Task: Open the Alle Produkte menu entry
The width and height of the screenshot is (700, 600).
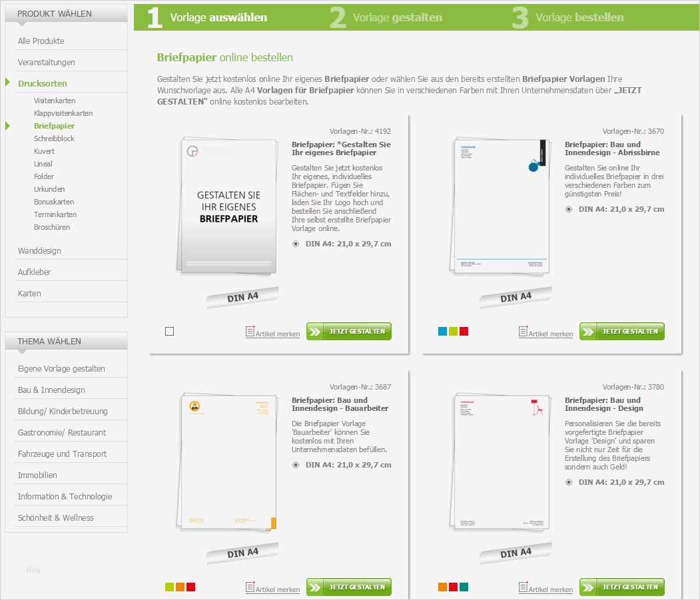Action: coord(42,41)
